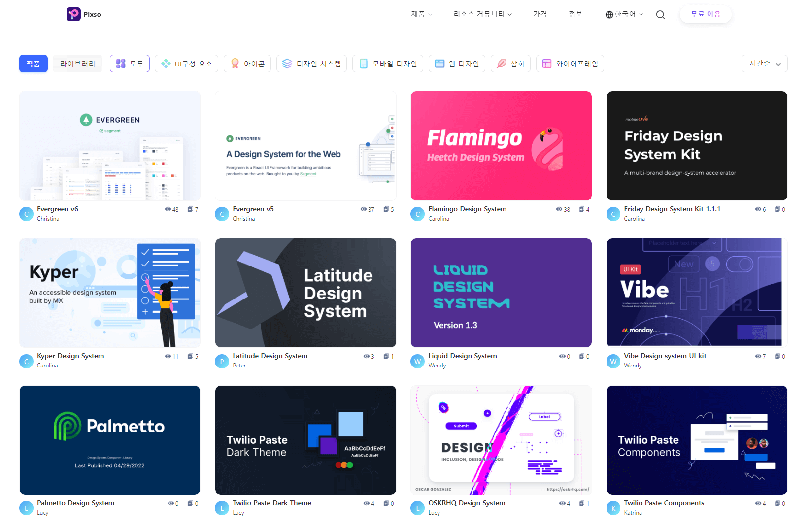
Task: Select the 작품 tab
Action: [x=34, y=64]
